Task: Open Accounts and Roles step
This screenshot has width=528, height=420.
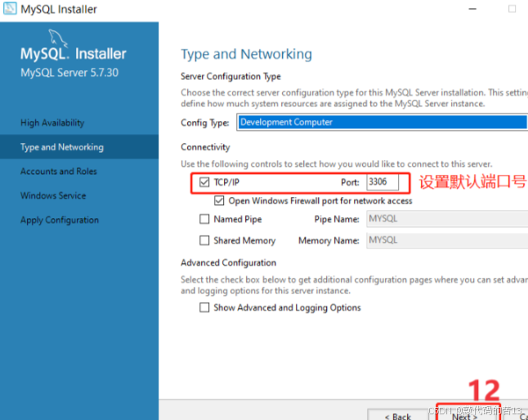Action: [79, 172]
